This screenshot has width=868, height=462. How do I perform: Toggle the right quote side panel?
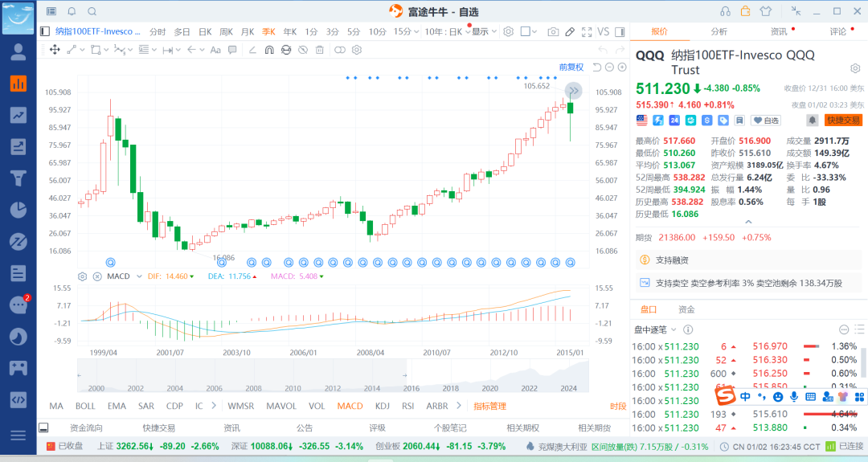click(620, 32)
